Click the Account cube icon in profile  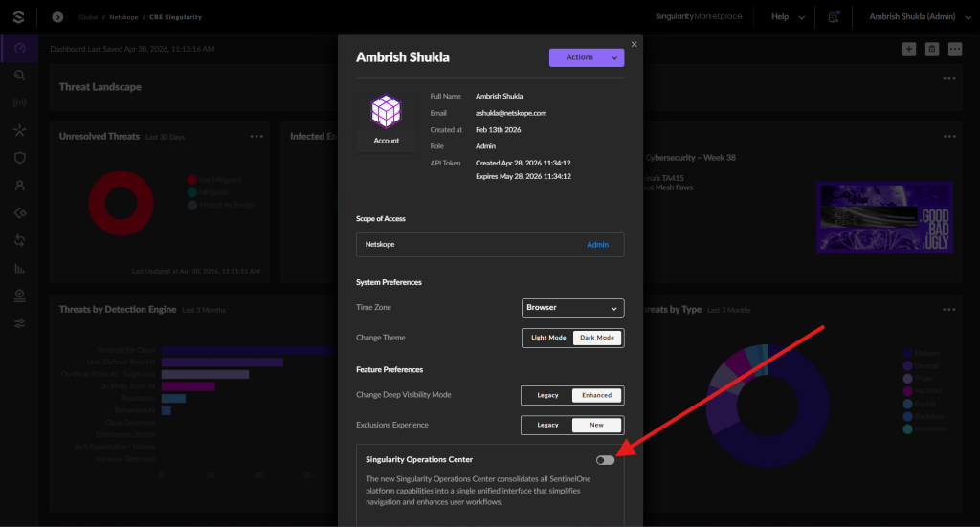(387, 111)
